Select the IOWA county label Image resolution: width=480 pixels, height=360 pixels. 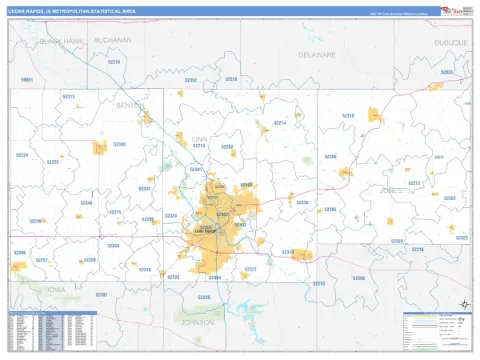point(56,290)
